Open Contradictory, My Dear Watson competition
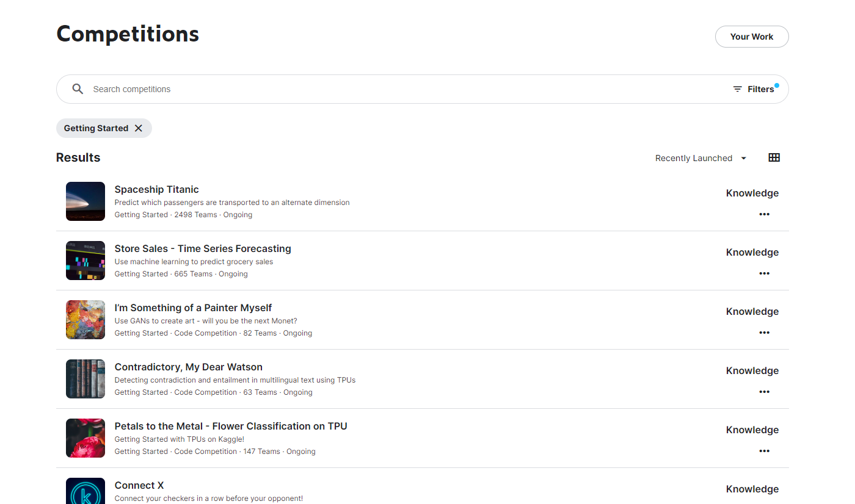 189,367
